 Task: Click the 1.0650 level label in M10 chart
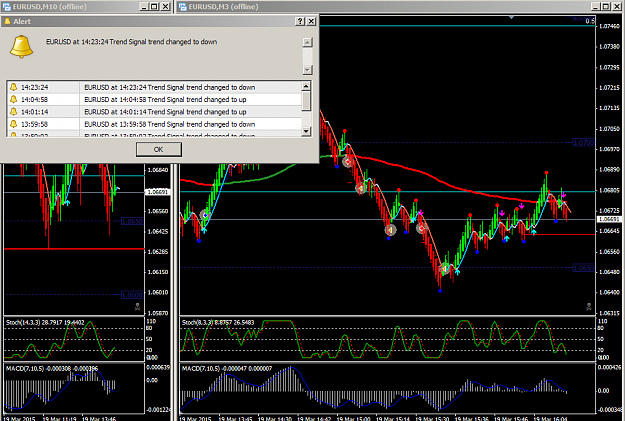click(132, 221)
